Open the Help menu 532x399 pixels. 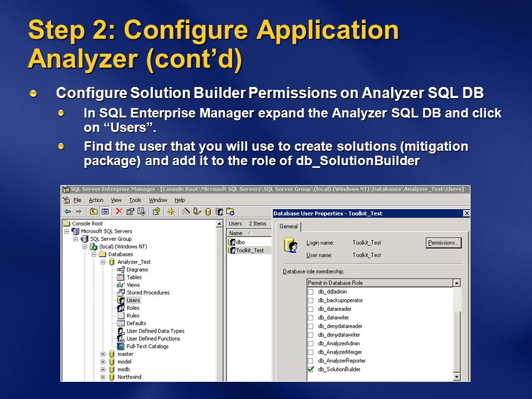click(180, 200)
